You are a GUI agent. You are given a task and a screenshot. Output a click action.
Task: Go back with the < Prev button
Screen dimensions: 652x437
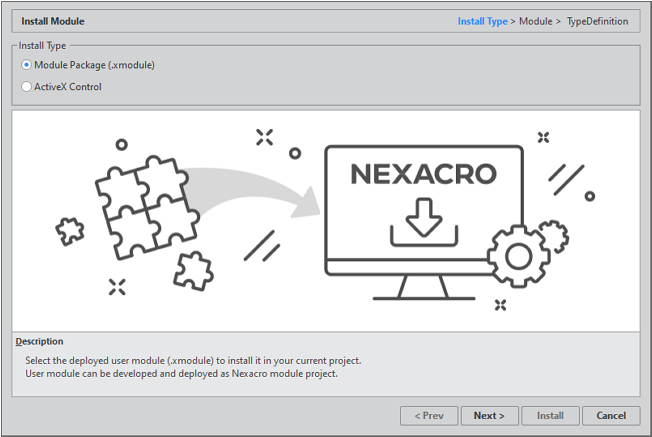click(x=429, y=415)
